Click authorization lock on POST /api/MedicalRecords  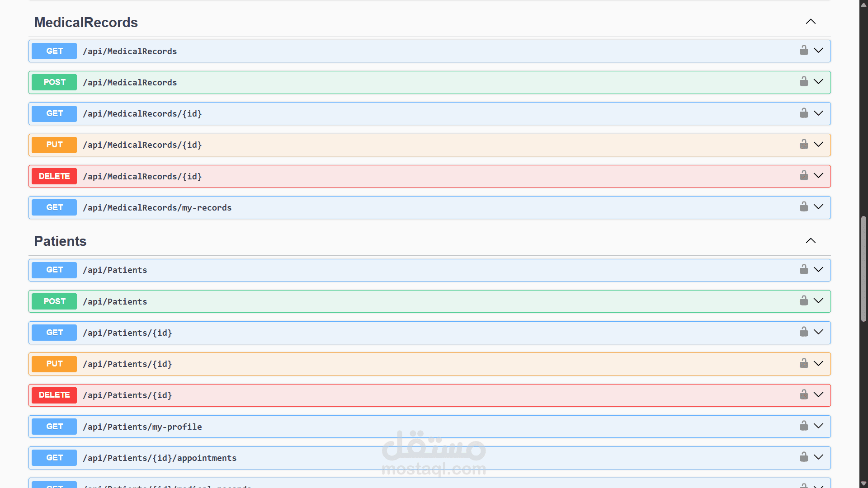pyautogui.click(x=804, y=81)
